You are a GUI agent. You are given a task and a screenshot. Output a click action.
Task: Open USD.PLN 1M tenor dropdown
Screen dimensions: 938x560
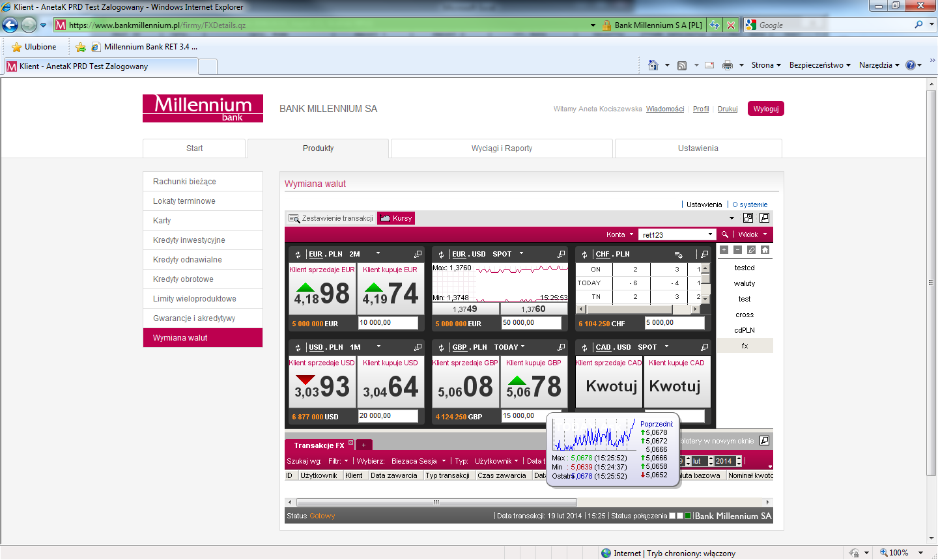(378, 347)
